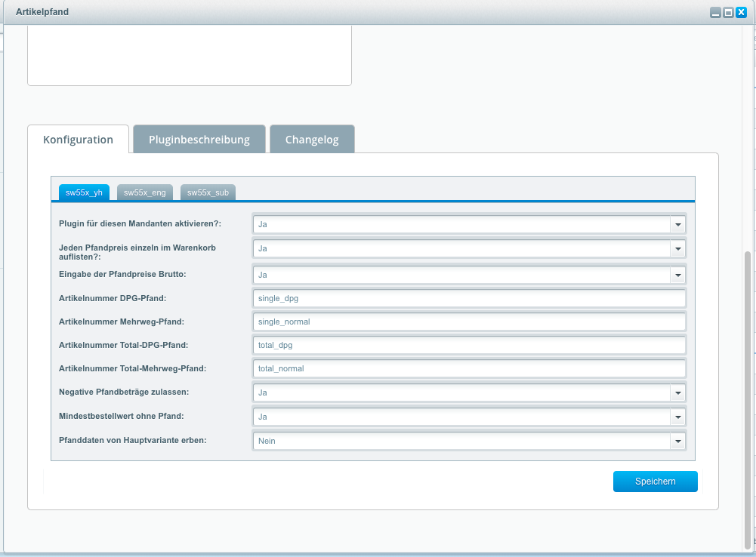Open the Pluginbeschreibung tab
756x557 pixels.
point(199,140)
